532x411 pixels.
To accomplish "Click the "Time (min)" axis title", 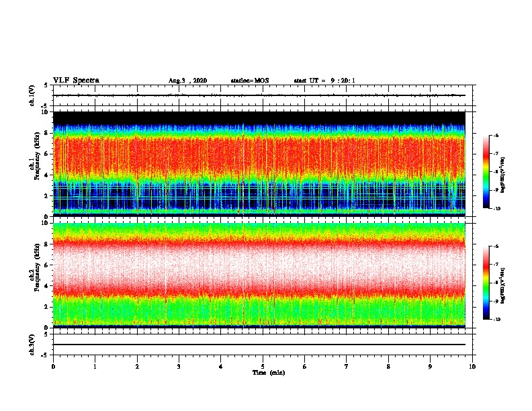I will click(x=269, y=373).
